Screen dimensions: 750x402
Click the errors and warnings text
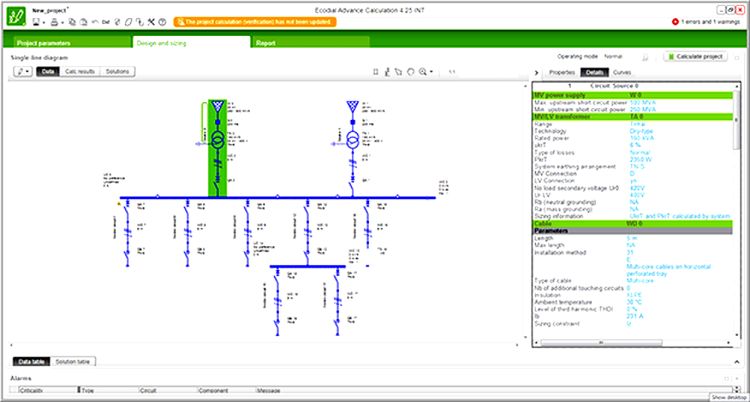(710, 22)
